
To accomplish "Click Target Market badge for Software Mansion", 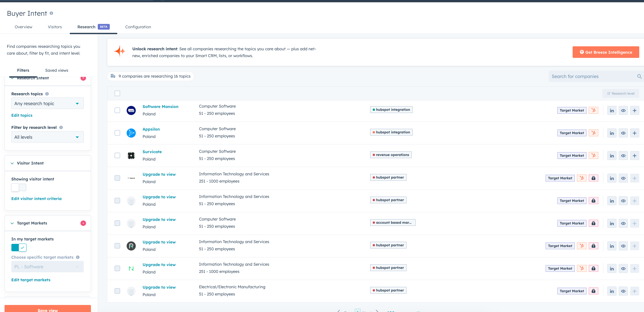I will pos(571,110).
